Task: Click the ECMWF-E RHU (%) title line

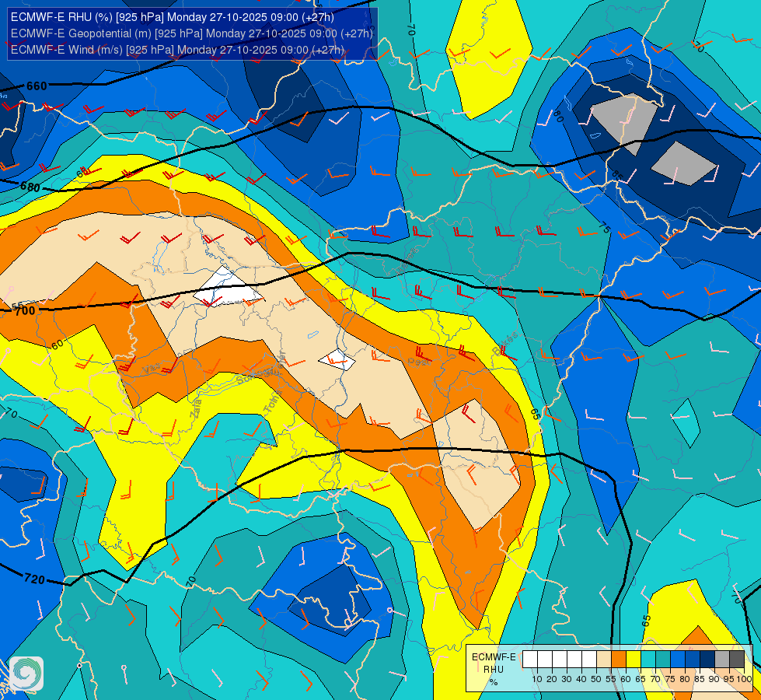Action: pos(173,17)
